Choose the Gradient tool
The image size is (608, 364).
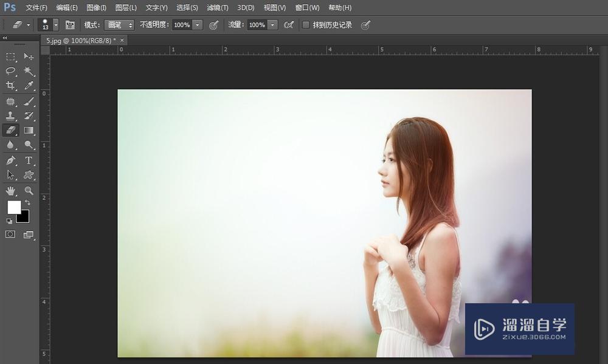point(29,130)
